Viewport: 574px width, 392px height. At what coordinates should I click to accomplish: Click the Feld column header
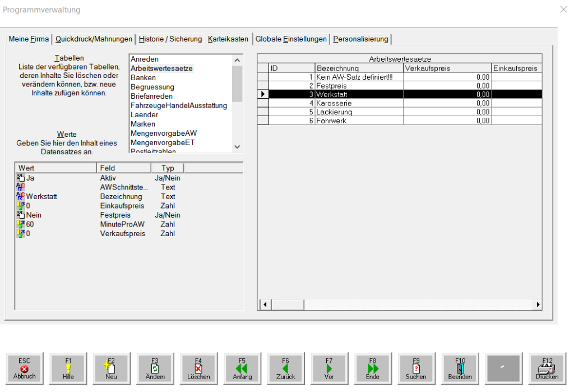pos(124,168)
